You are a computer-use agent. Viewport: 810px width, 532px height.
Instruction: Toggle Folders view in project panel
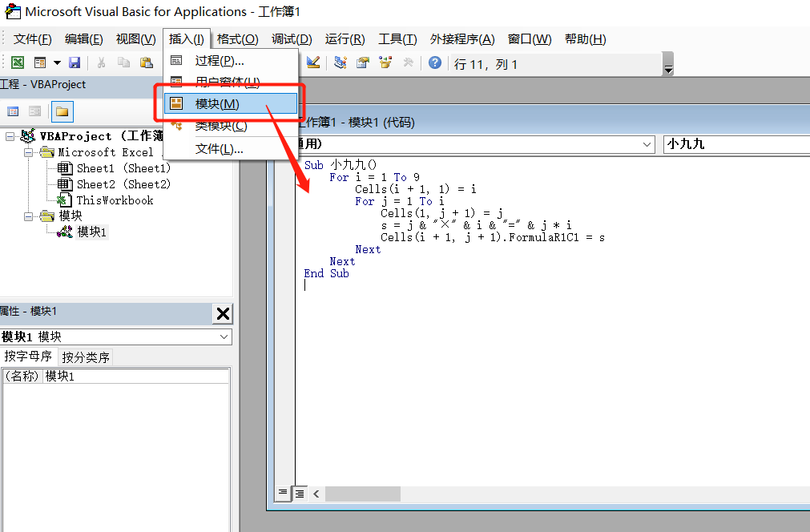pos(62,111)
